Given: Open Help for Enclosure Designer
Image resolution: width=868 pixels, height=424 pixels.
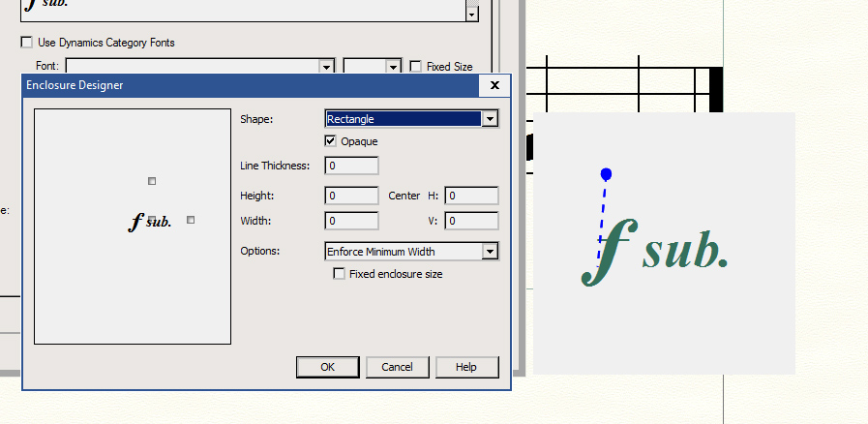Looking at the screenshot, I should tap(466, 367).
